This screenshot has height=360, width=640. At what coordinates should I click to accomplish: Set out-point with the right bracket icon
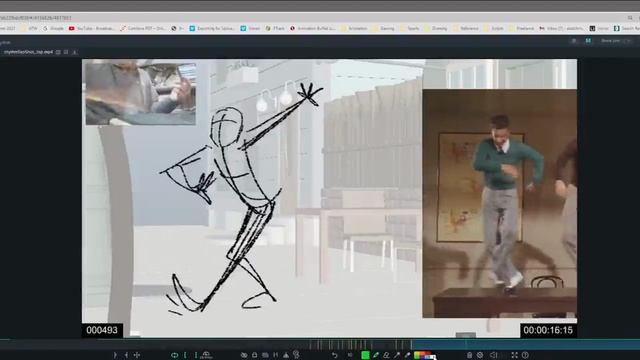[x=196, y=355]
